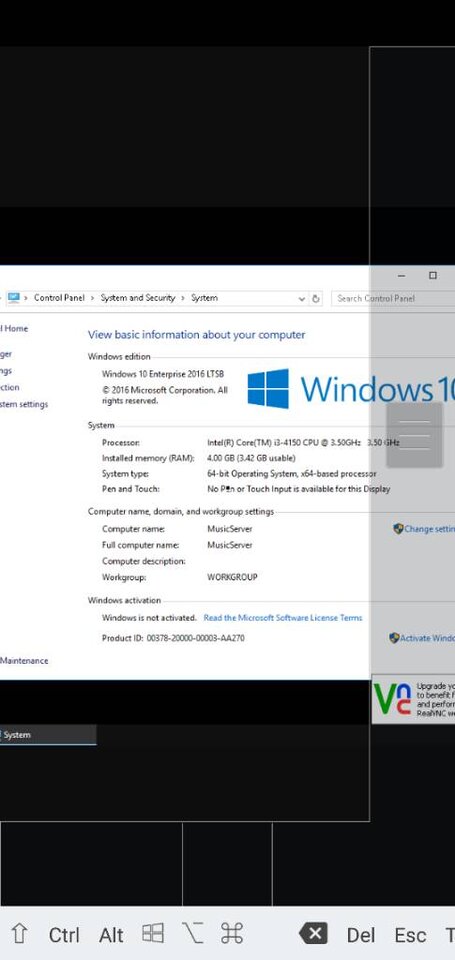Click the 'Intel(R) Core(TM) i3-4150 CPU' value
The width and height of the screenshot is (455, 960).
304,442
